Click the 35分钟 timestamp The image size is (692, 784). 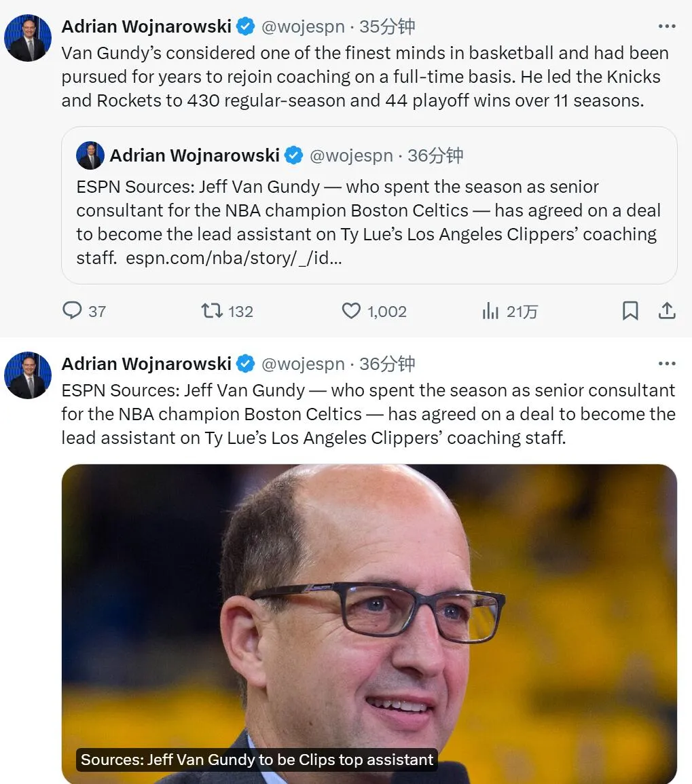click(x=386, y=26)
